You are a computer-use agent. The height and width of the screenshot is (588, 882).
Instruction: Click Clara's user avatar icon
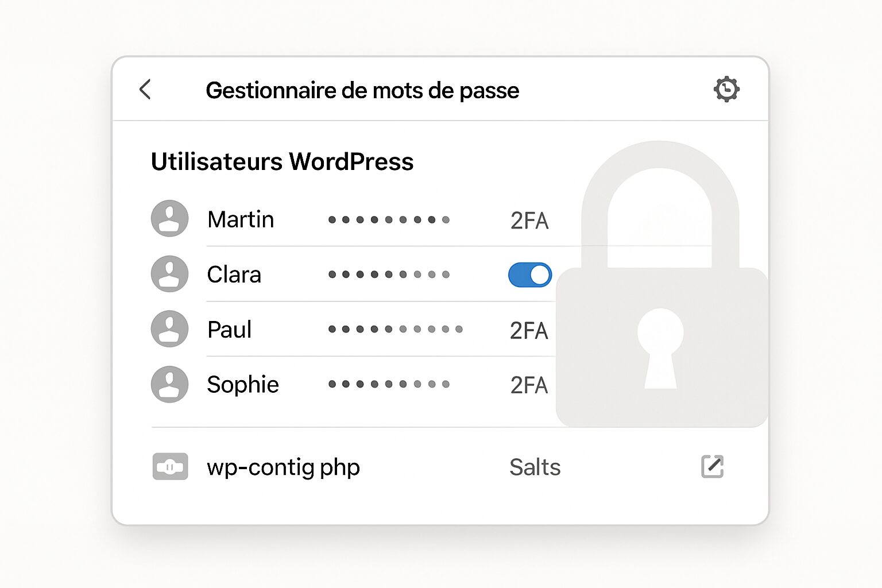pyautogui.click(x=169, y=274)
